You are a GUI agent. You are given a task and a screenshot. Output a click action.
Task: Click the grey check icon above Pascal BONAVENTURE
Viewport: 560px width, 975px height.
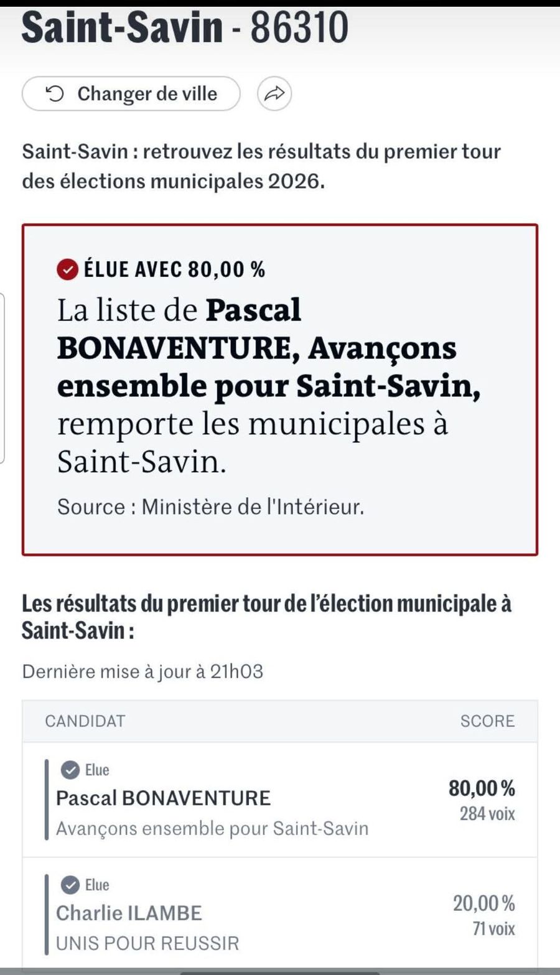(x=70, y=770)
